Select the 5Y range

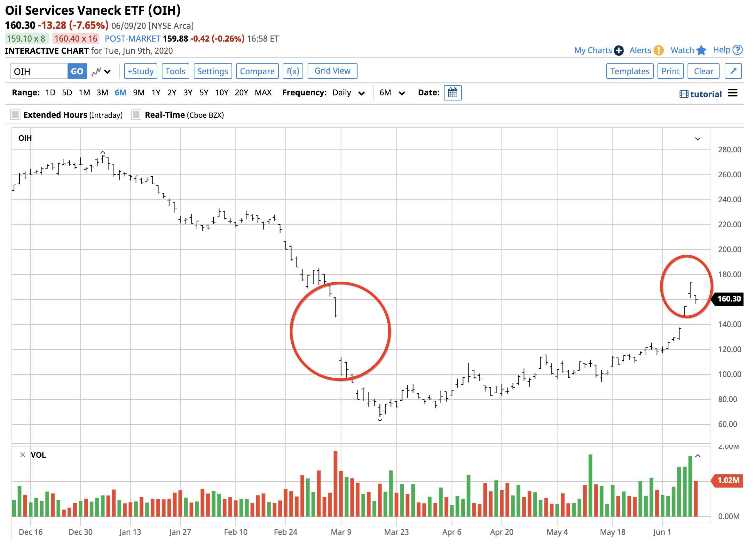(x=204, y=93)
